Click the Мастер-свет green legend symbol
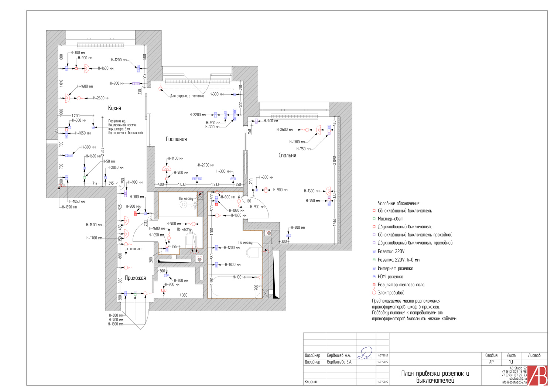Image resolution: width=554 pixels, height=392 pixels. (374, 219)
